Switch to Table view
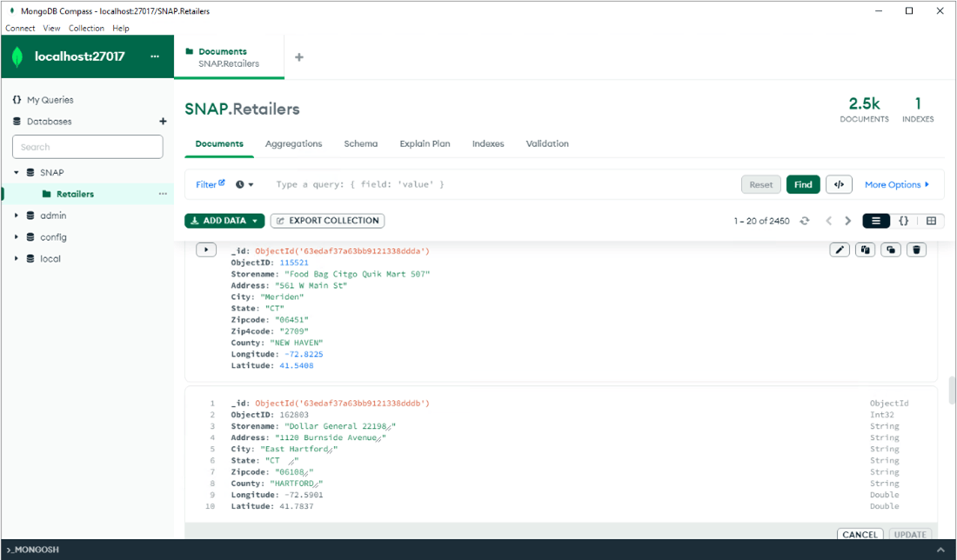Screen dimensions: 957x560 pos(931,221)
